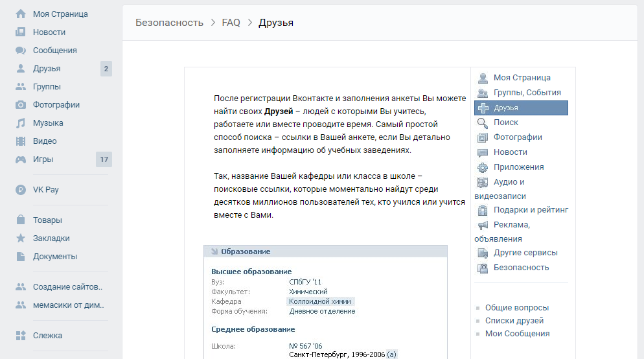This screenshot has height=359, width=644.
Task: Click the Коллоидной химии department link
Action: coord(320,301)
